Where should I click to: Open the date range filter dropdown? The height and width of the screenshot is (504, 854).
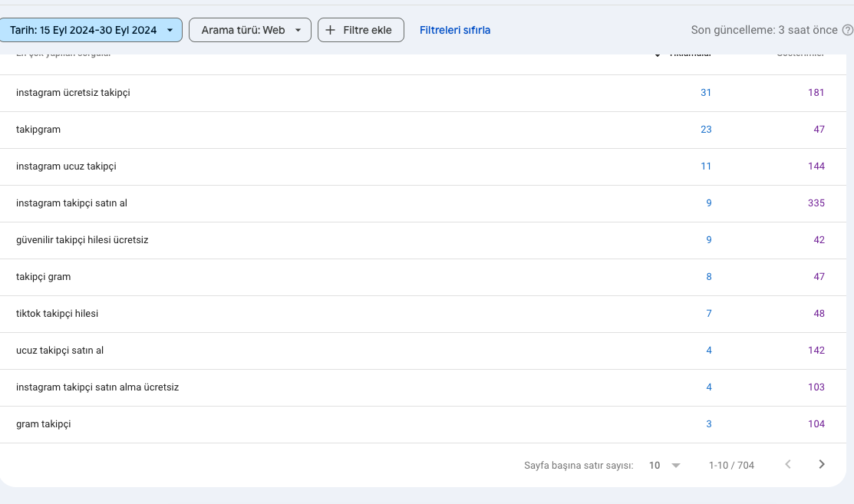[91, 30]
